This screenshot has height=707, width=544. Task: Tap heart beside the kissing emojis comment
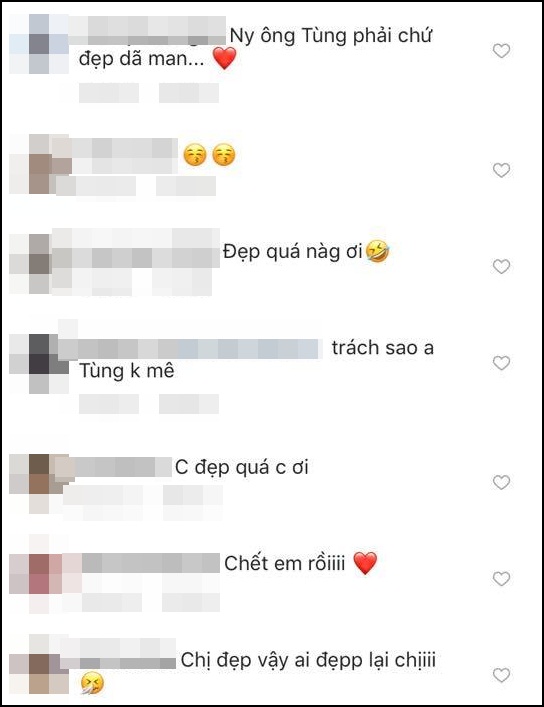point(501,170)
